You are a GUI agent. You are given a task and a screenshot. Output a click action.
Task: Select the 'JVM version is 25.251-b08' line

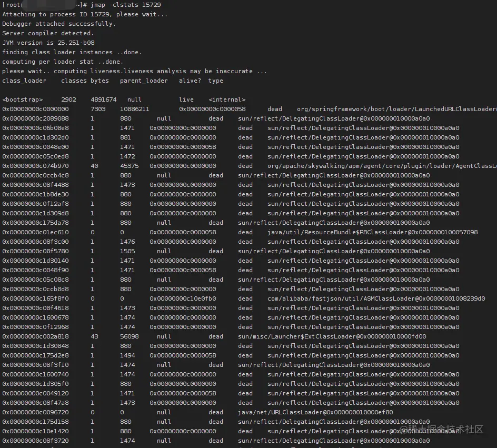point(48,43)
